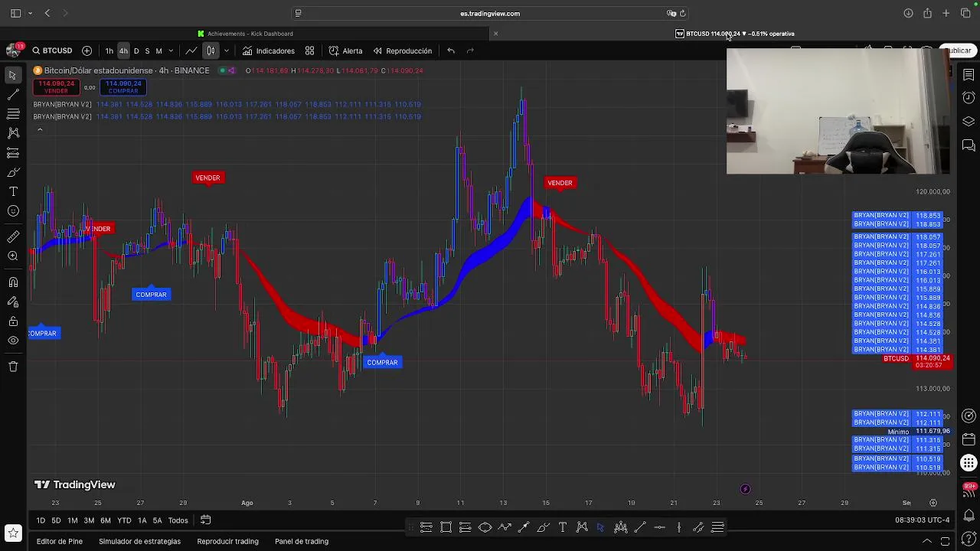Open the object tree layers panel in right sidebar

coord(969,122)
